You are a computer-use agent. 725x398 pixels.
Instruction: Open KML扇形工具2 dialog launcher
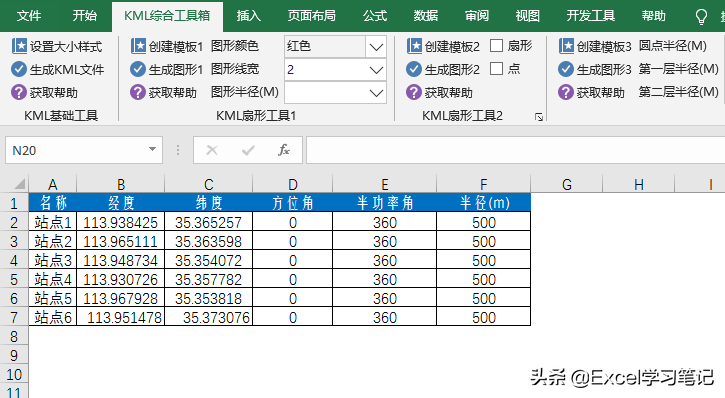[539, 117]
